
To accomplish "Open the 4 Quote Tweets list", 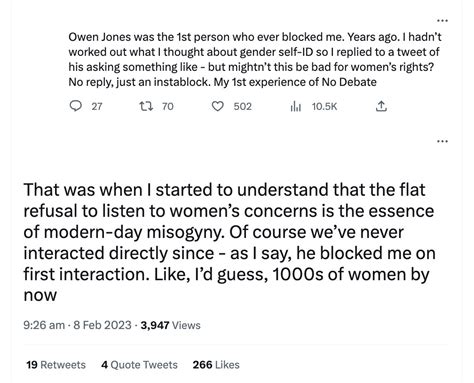I will [139, 365].
